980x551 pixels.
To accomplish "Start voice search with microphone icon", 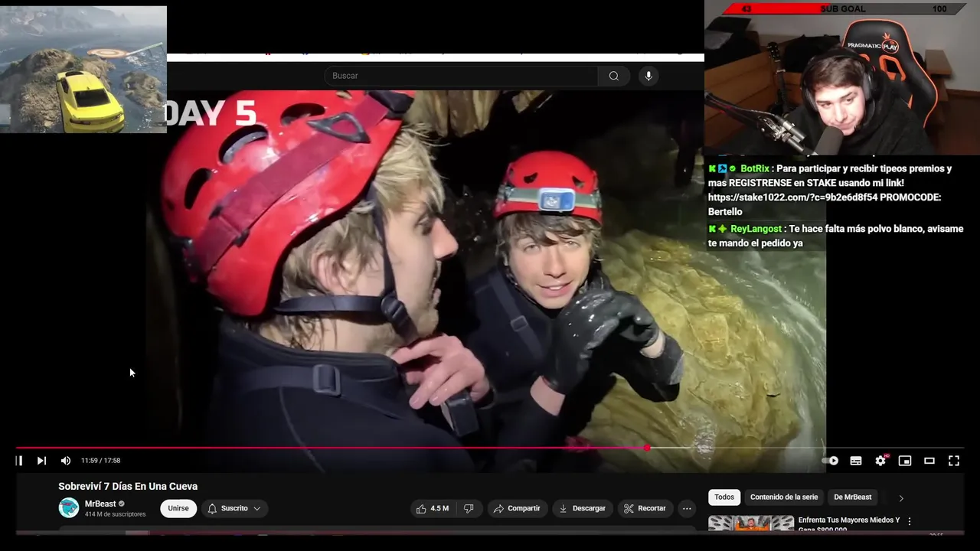I will [x=648, y=76].
